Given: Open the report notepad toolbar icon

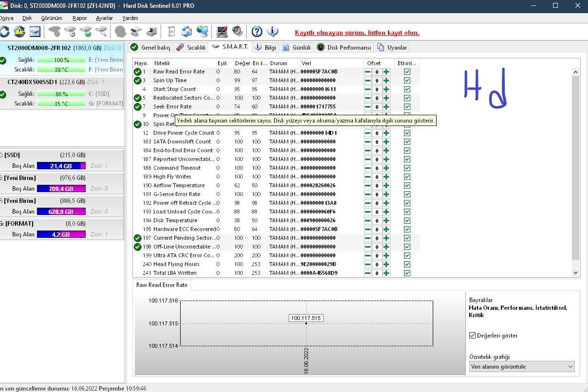Looking at the screenshot, I should pos(171,32).
